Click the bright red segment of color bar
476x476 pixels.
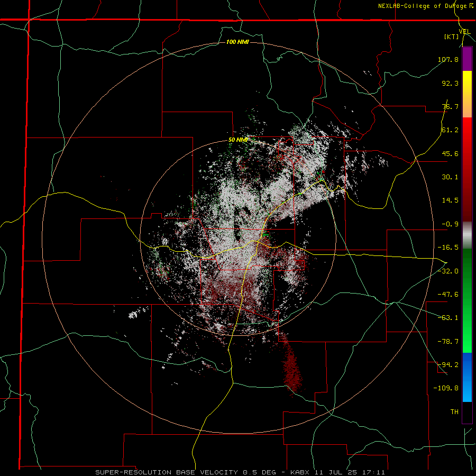tap(467, 136)
